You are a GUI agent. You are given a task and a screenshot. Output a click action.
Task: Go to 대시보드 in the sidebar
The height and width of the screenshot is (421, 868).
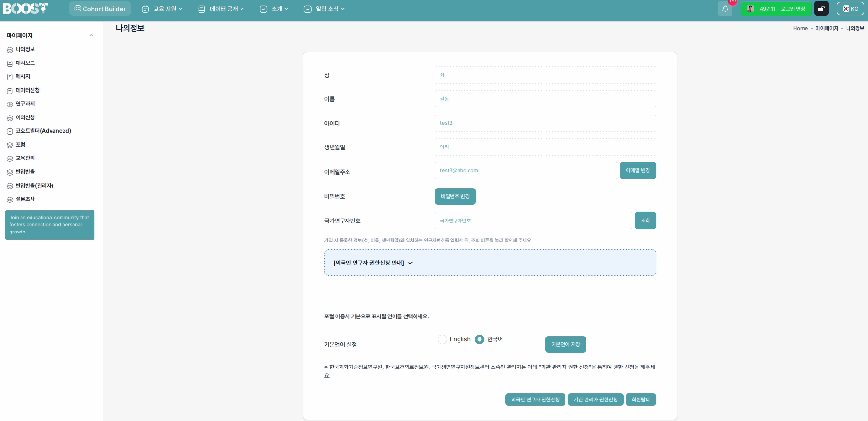click(x=25, y=63)
